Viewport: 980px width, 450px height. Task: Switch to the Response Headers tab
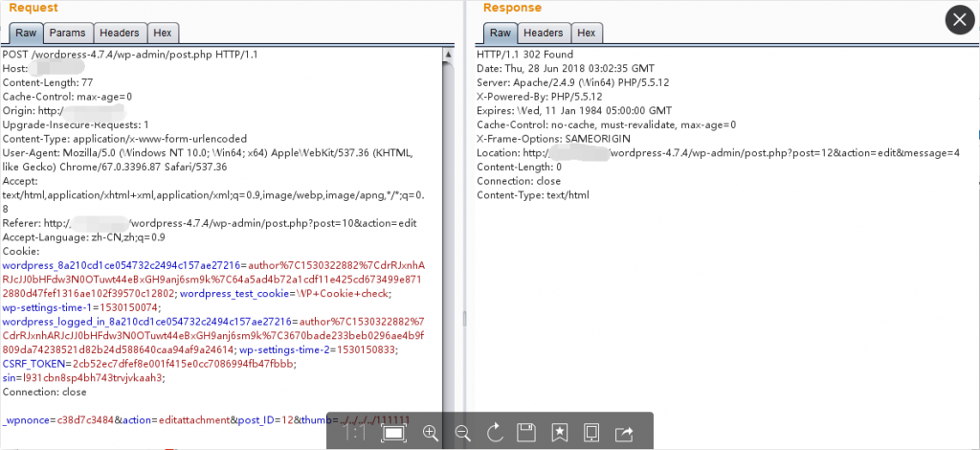pyautogui.click(x=544, y=33)
